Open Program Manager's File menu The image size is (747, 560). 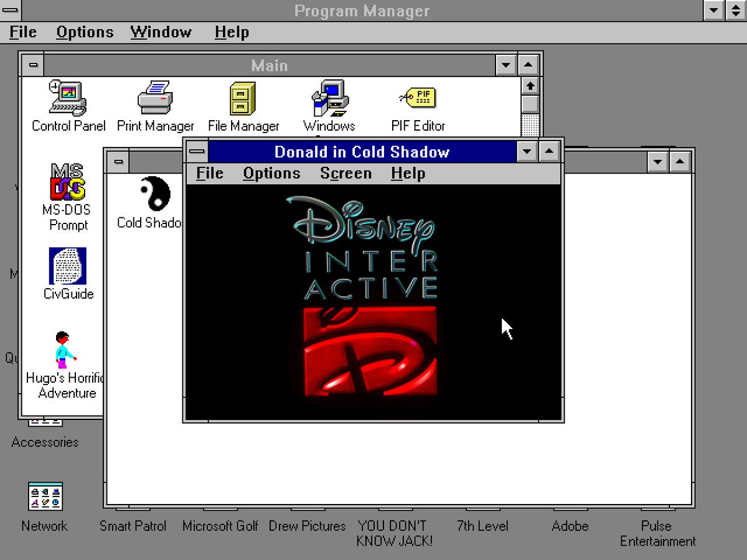tap(23, 32)
